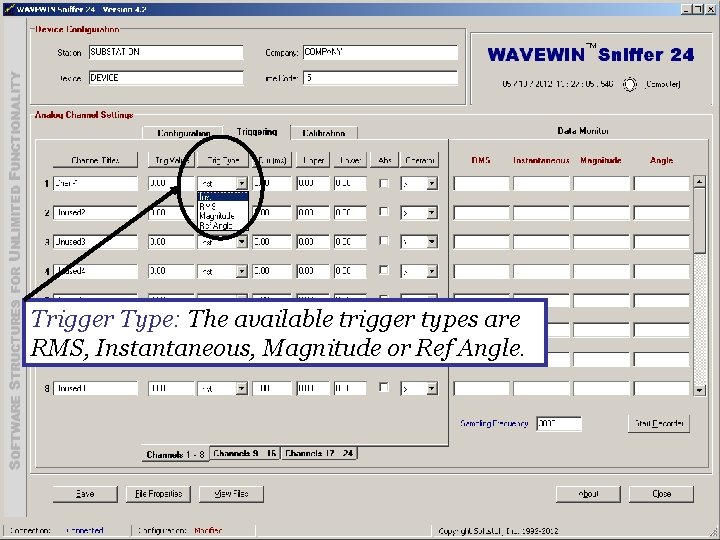Click the Lower value field for channel 4

(x=350, y=271)
